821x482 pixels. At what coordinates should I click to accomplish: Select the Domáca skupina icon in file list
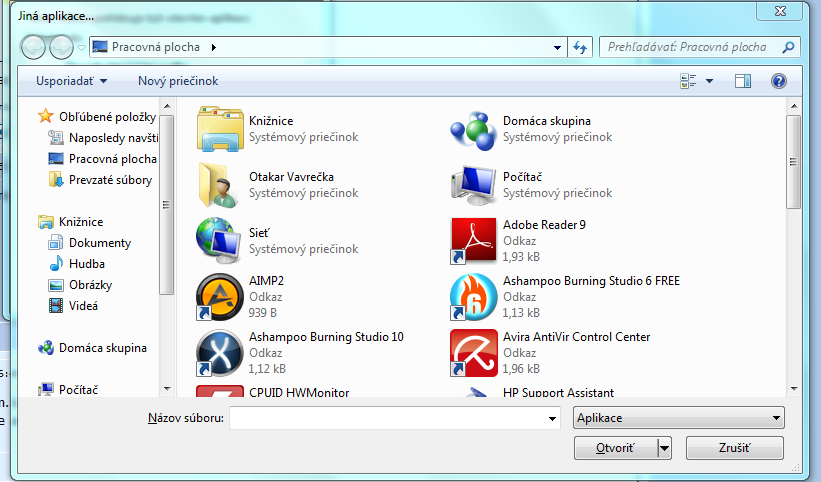[x=473, y=130]
